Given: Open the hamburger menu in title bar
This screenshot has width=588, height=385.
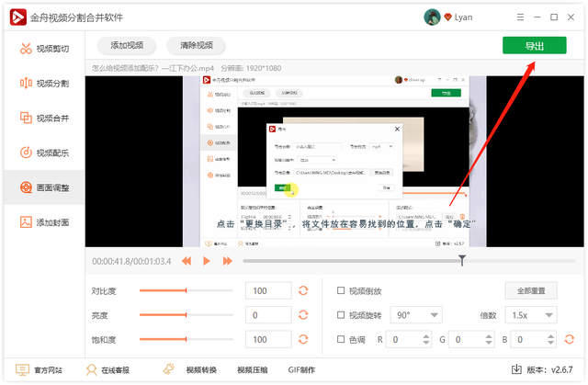Looking at the screenshot, I should pos(520,17).
